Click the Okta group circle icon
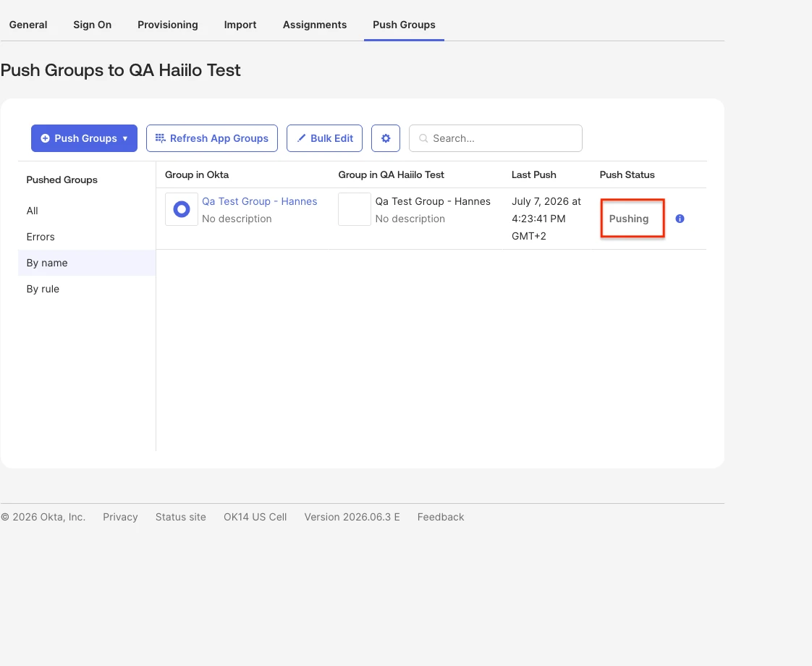 pyautogui.click(x=181, y=209)
